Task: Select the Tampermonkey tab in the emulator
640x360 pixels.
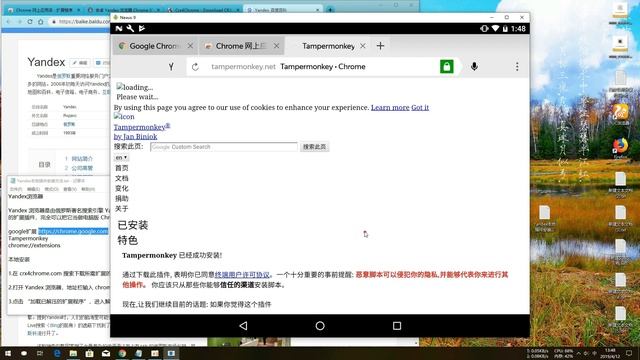Action: pos(328,46)
